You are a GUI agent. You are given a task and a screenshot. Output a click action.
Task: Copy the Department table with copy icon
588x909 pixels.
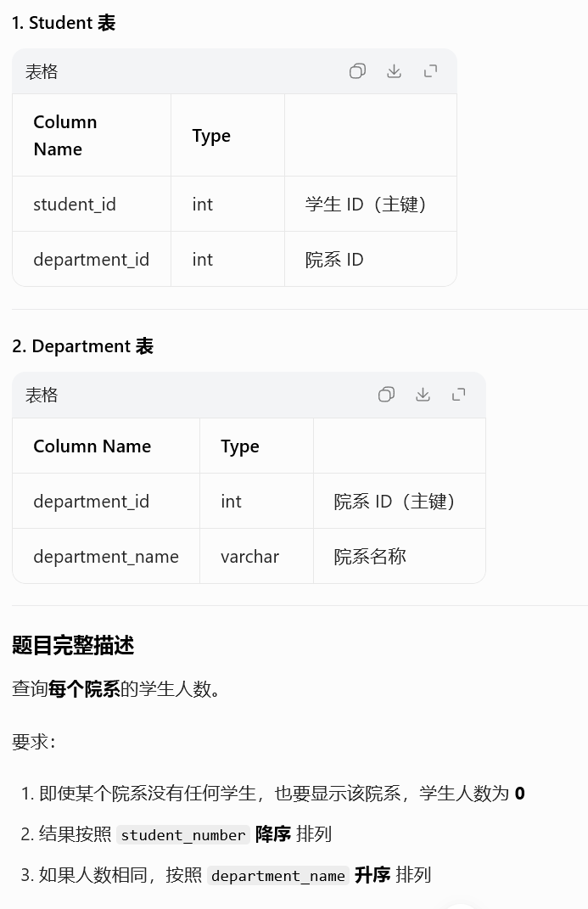(386, 395)
